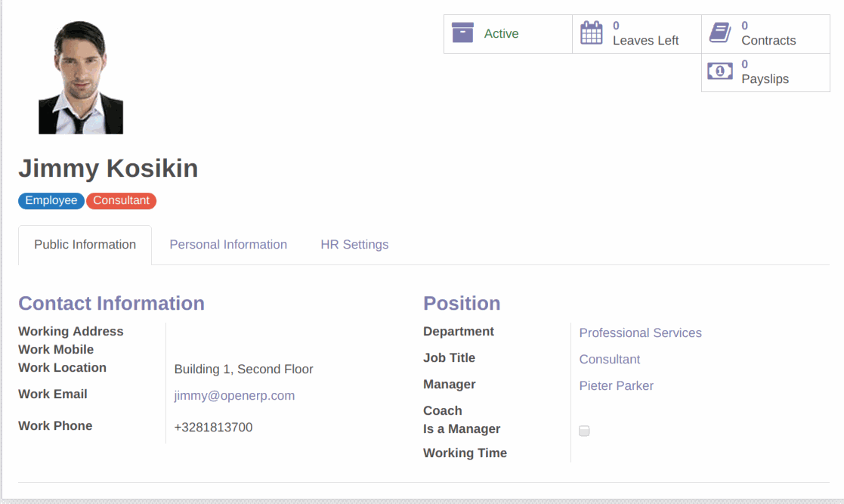Open the HR Settings tab
This screenshot has height=504, width=844.
tap(354, 245)
